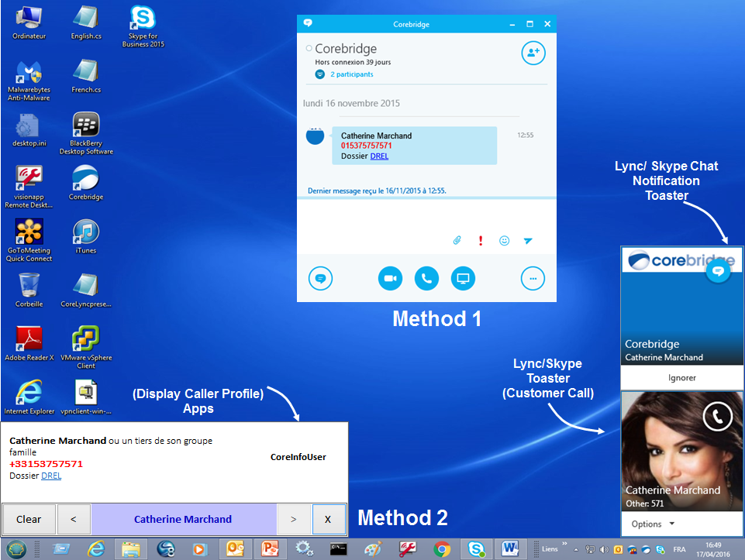
Task: Expand the Options dropdown on call toaster
Action: (653, 524)
